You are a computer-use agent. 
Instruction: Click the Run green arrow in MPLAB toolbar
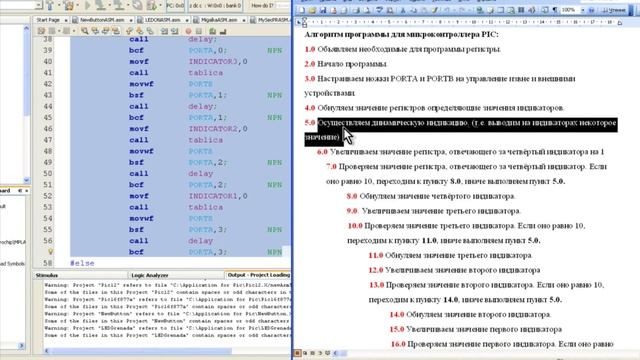87,5
